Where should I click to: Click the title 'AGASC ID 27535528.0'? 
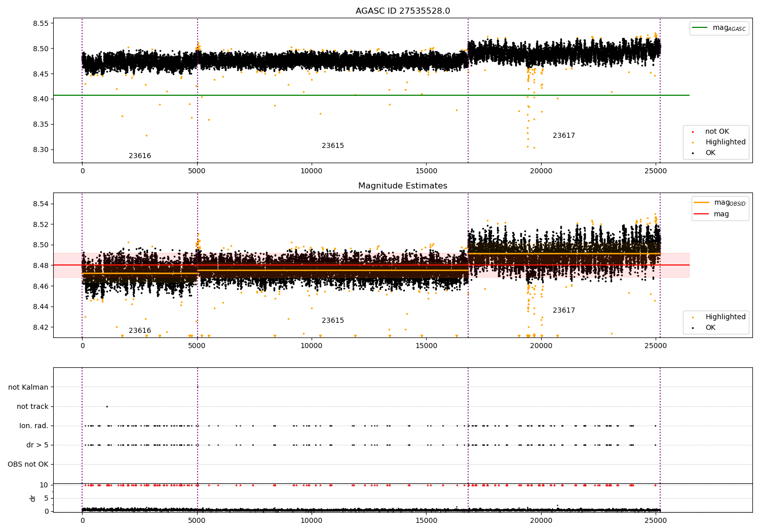403,11
